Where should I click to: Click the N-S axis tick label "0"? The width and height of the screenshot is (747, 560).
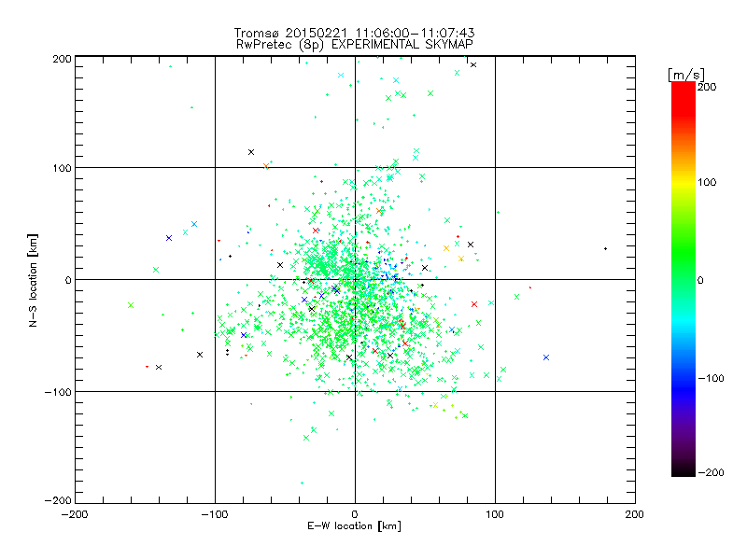tap(68, 280)
